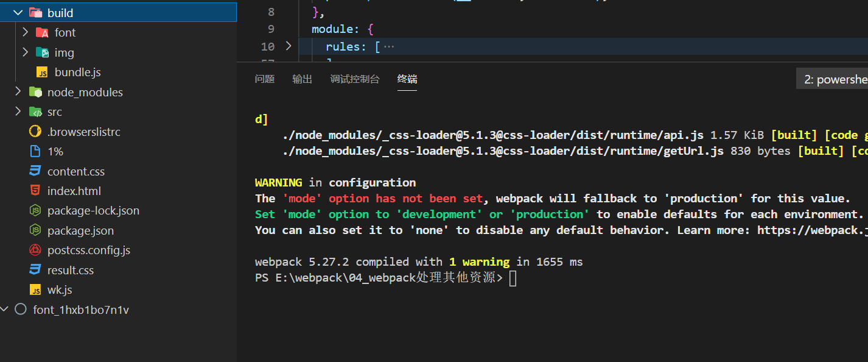Switch to the 输出 (Output) tab
868x362 pixels.
coord(303,79)
